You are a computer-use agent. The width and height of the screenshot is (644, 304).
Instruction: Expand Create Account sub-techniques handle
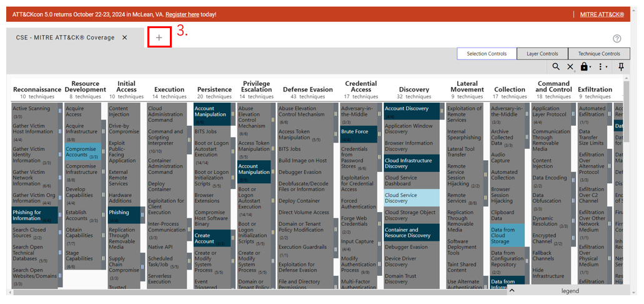coord(233,238)
